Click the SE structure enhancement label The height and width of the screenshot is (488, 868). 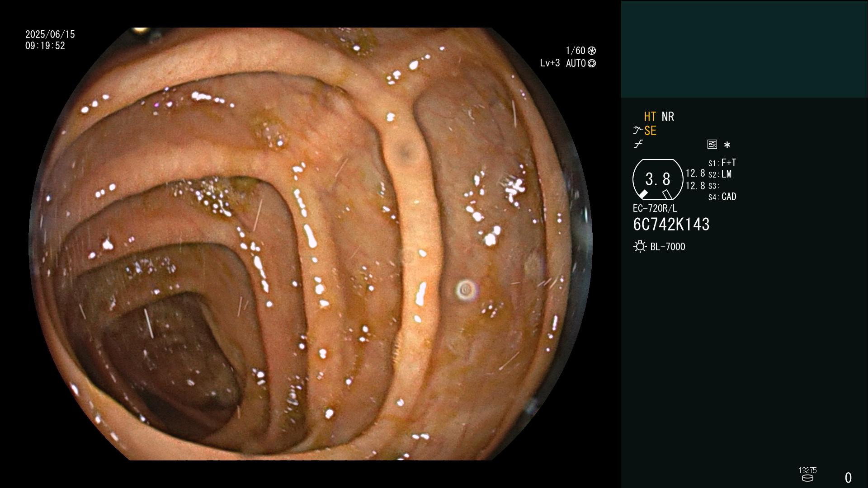click(x=650, y=131)
